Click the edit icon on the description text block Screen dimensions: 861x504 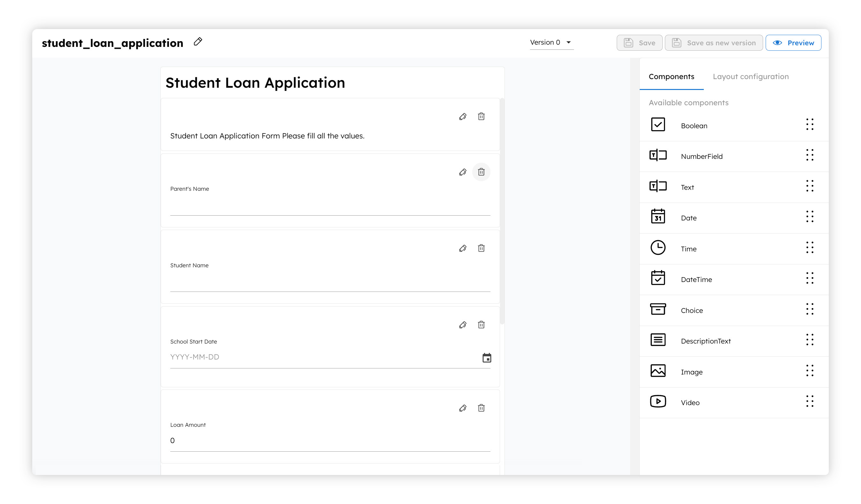coord(463,116)
